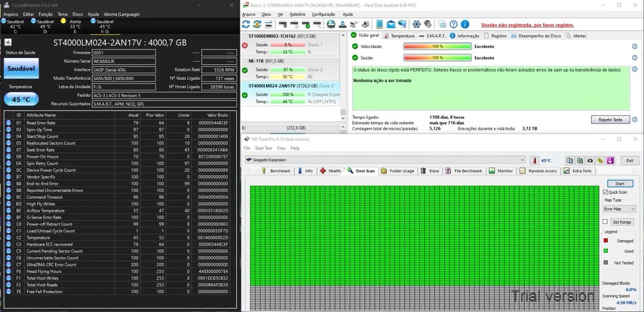
Task: Click the purple download arrow icon in HD Tune
Action: tap(610, 160)
